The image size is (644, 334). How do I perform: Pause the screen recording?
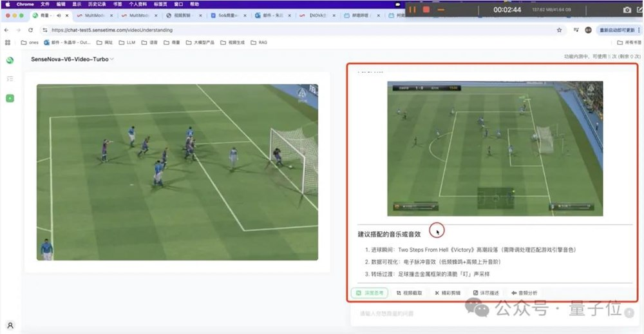coord(413,10)
